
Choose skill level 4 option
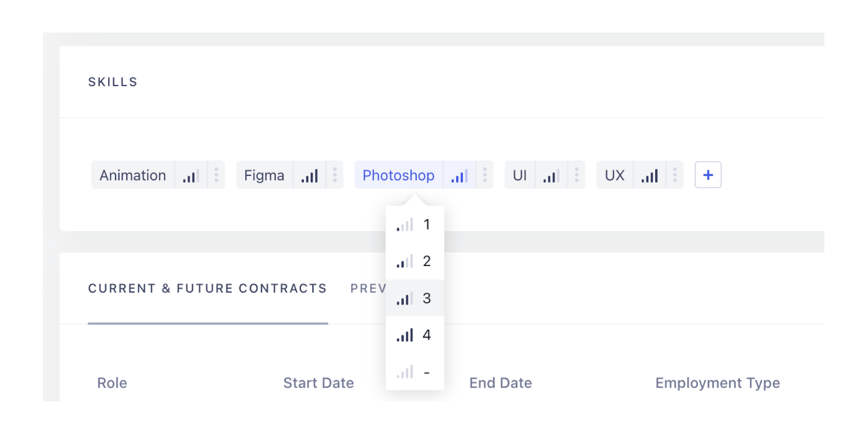tap(414, 335)
